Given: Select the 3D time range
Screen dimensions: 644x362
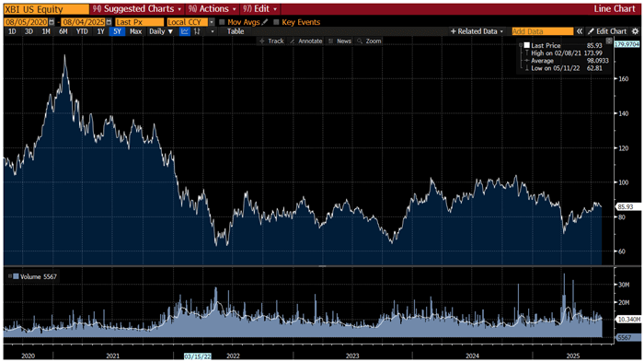Looking at the screenshot, I should point(29,31).
